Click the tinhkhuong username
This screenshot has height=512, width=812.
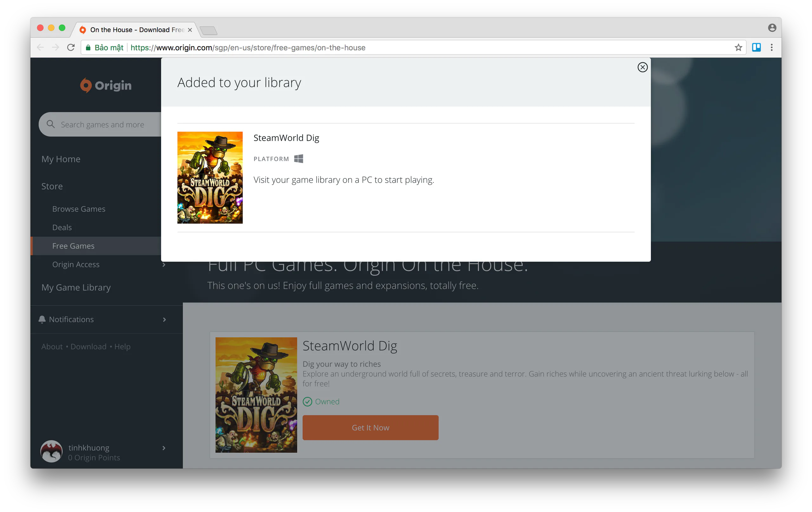tap(89, 448)
